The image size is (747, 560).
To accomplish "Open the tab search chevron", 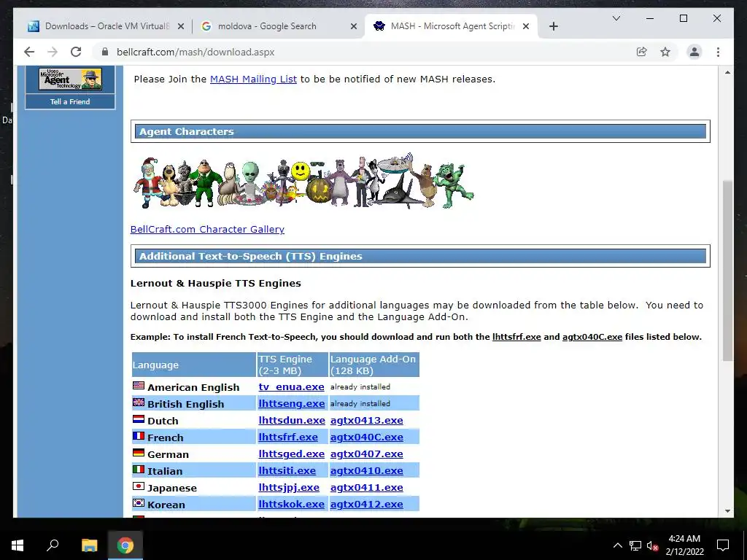I will point(616,18).
